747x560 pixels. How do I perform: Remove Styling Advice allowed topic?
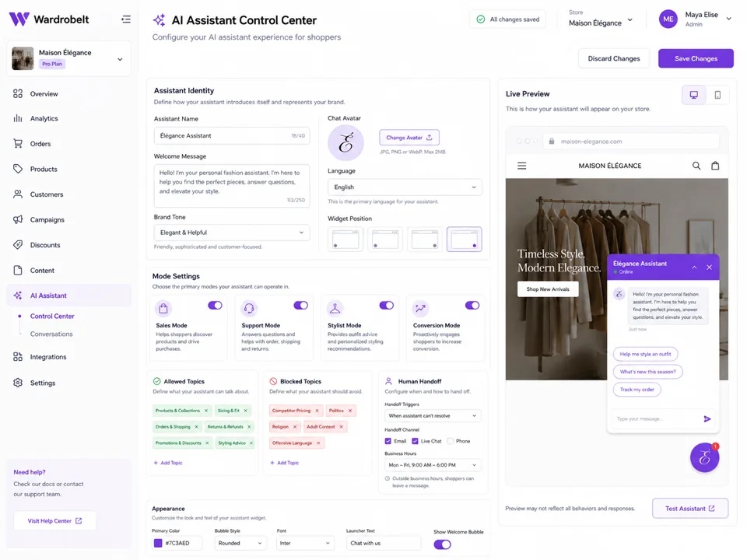[251, 443]
